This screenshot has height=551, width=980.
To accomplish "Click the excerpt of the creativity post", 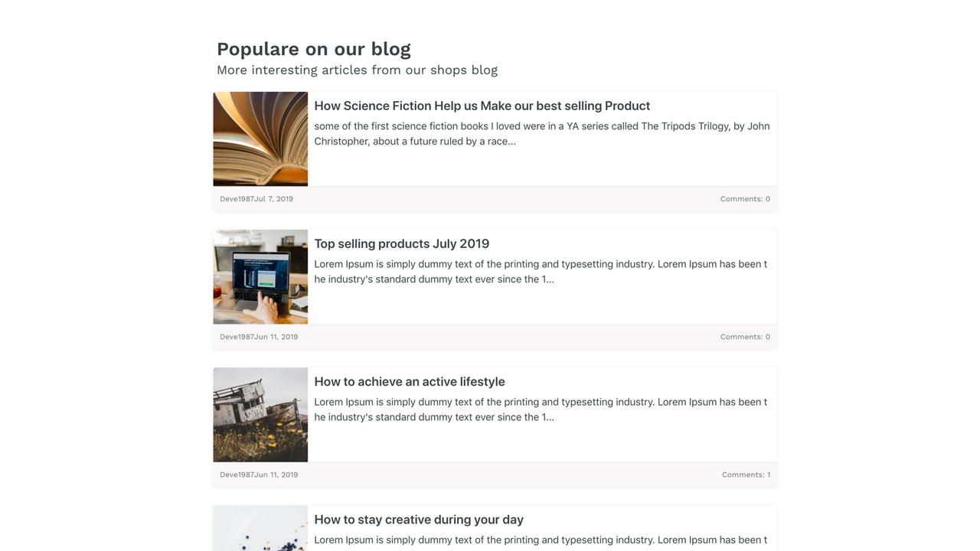I will [x=541, y=540].
